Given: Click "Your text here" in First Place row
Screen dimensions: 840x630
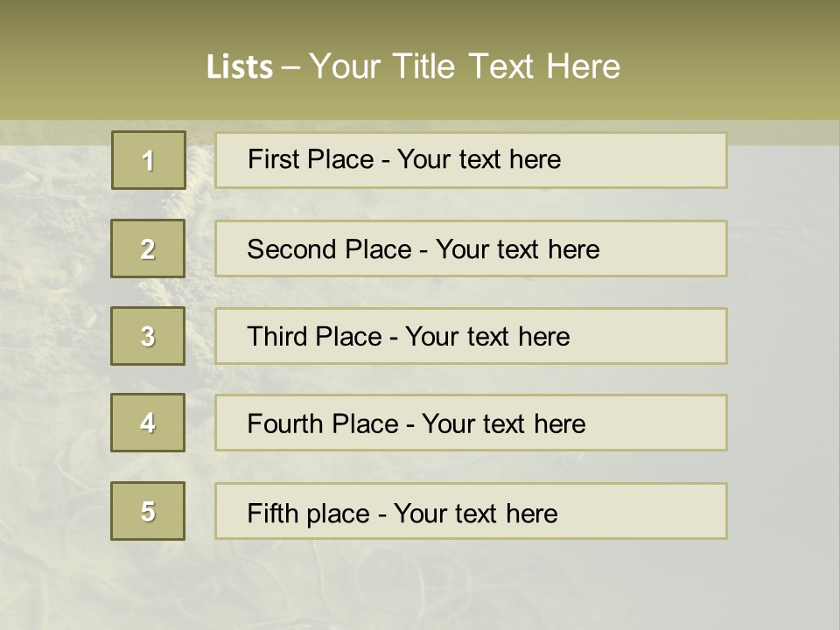Looking at the screenshot, I should [x=479, y=159].
